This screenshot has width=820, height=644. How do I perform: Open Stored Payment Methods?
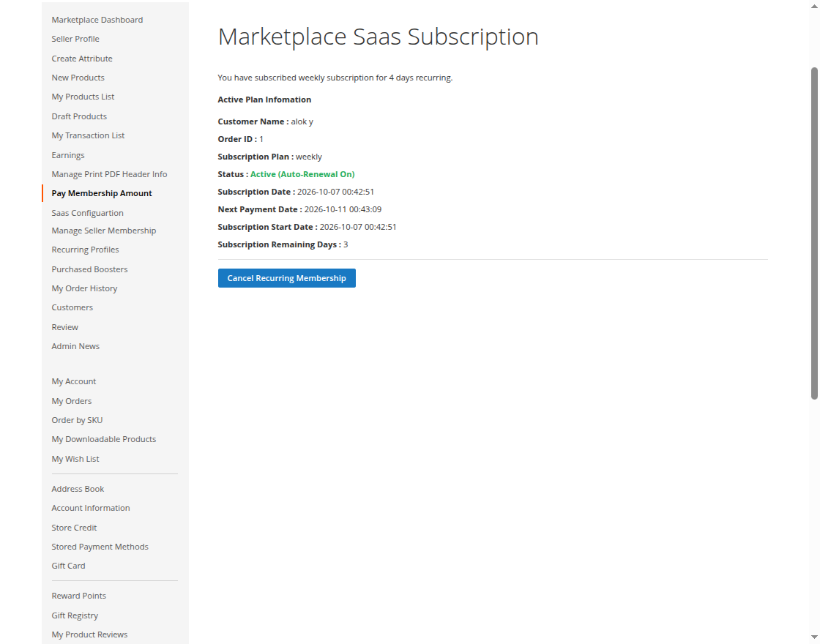pos(100,547)
